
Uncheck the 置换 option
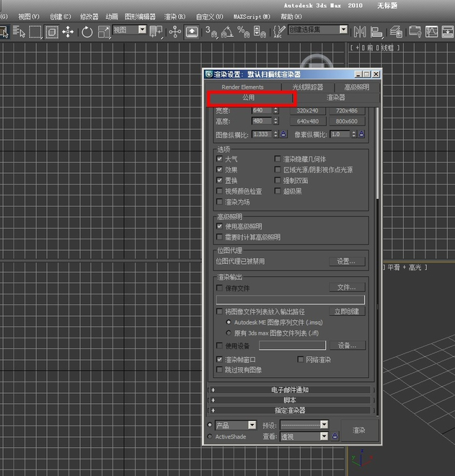pos(219,180)
